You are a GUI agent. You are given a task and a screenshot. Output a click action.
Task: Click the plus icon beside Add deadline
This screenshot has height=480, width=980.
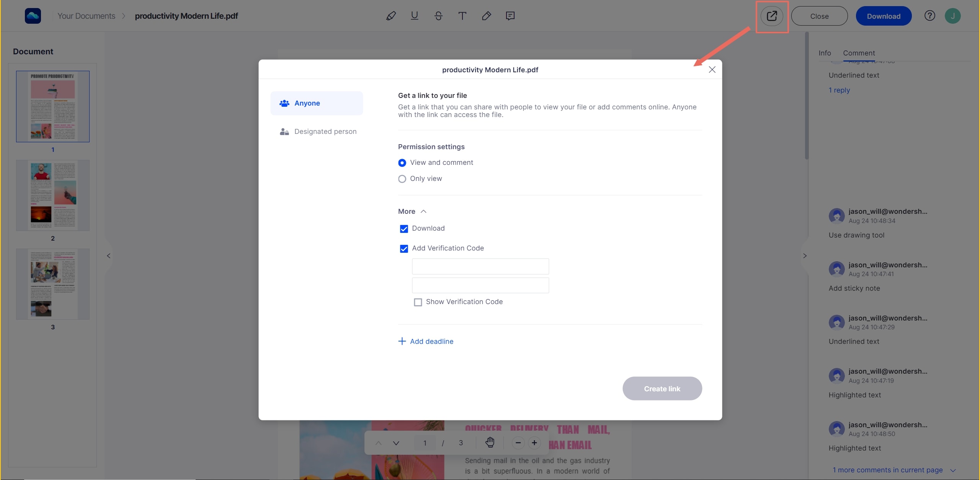(x=402, y=341)
